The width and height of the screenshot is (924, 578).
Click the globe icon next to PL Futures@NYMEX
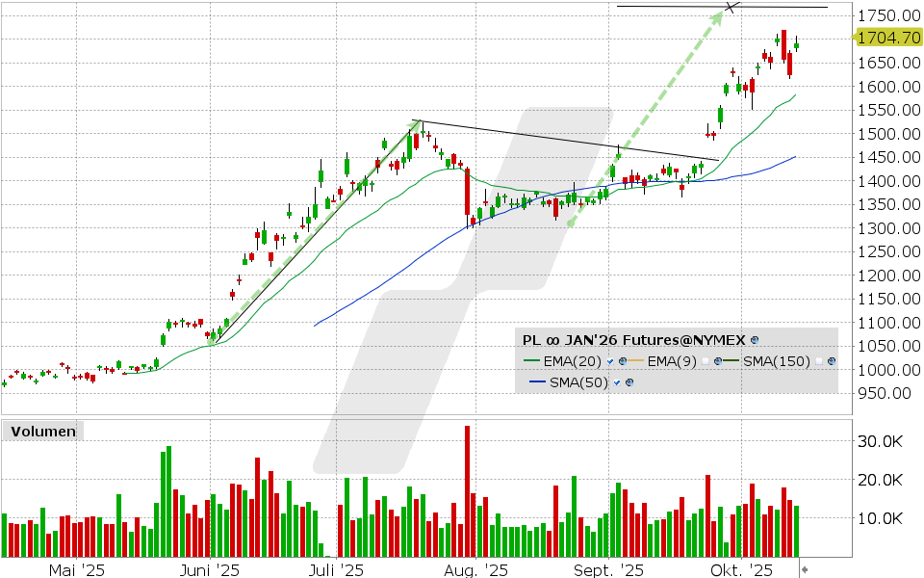click(754, 340)
